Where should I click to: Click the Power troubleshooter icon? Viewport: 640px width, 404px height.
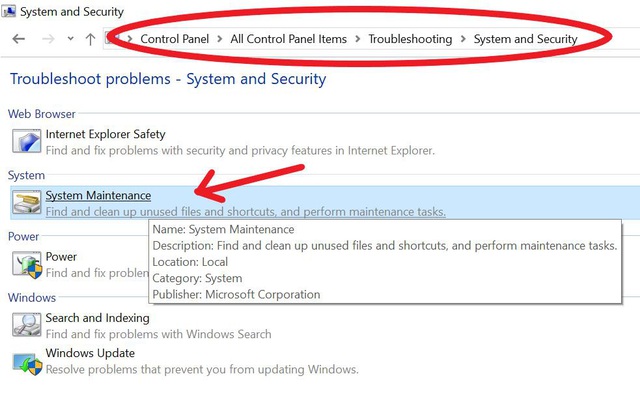[x=27, y=264]
